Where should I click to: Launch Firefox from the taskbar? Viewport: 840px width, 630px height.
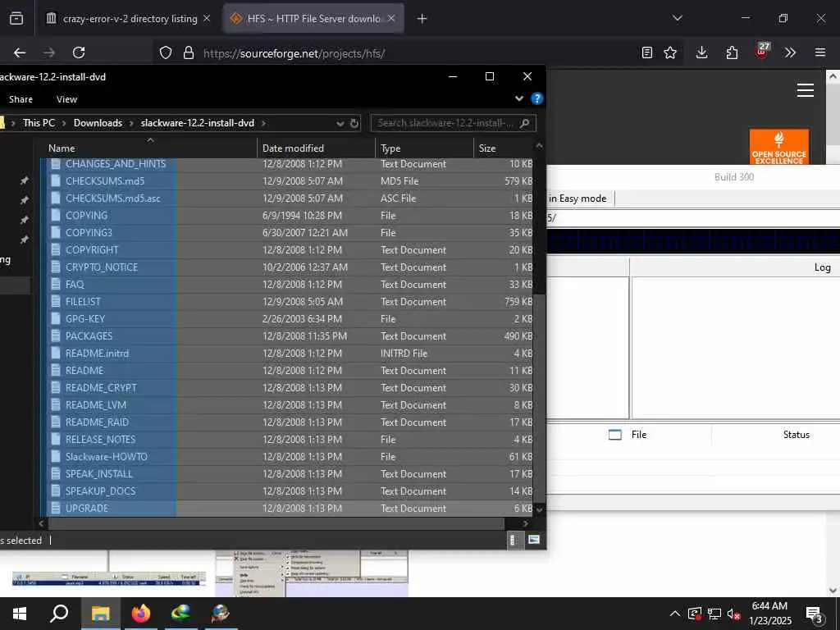141,614
